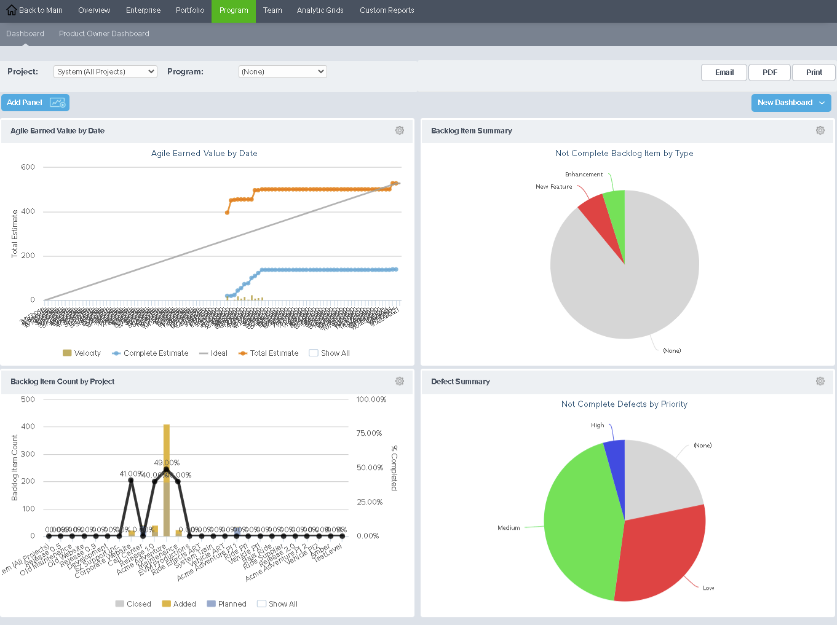This screenshot has height=625, width=840.
Task: Select the Program menu tab
Action: click(x=234, y=10)
